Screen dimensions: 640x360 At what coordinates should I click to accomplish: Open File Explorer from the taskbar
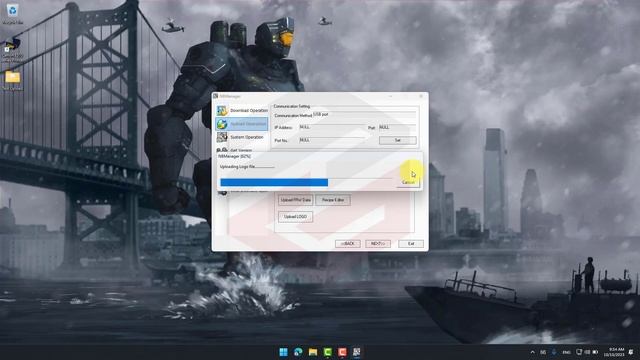(313, 352)
